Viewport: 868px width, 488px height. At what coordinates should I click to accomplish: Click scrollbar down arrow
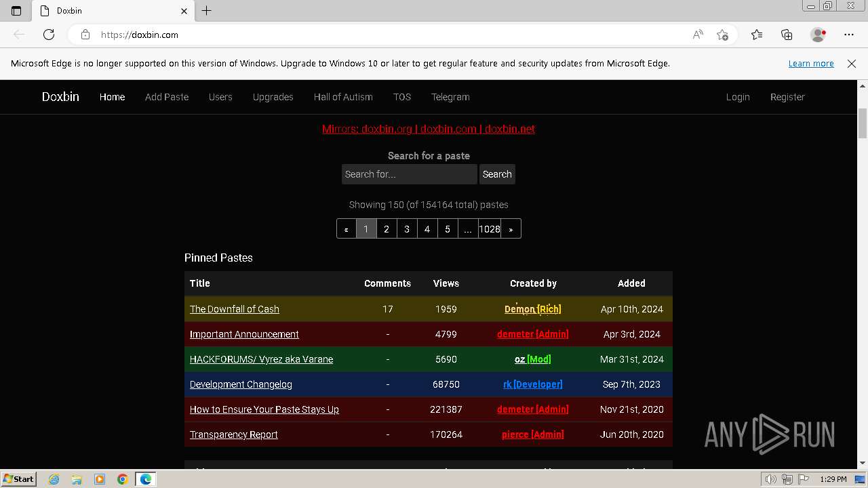[x=863, y=464]
